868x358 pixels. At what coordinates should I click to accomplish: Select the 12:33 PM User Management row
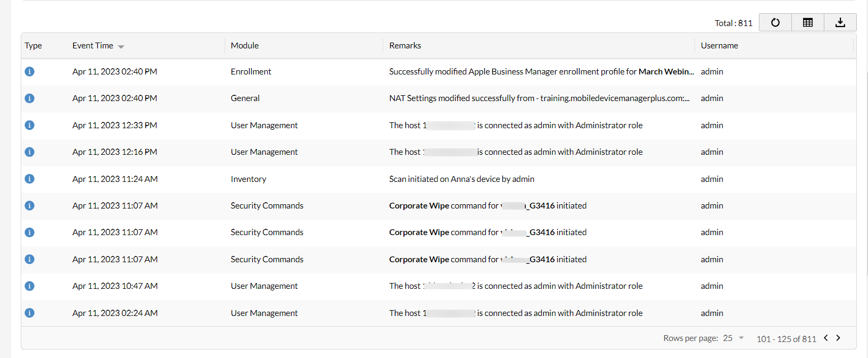(x=264, y=126)
